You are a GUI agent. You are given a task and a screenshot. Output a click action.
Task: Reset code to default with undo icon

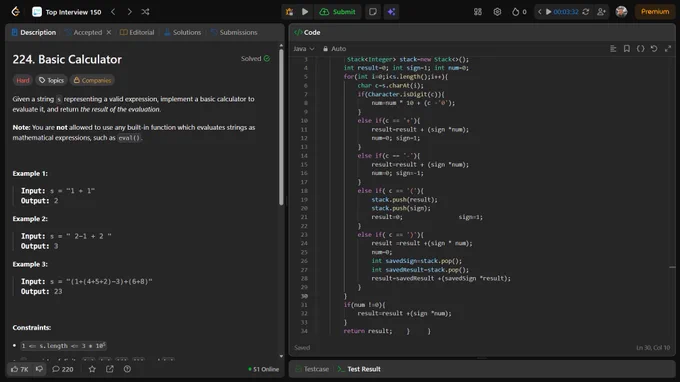pos(654,49)
